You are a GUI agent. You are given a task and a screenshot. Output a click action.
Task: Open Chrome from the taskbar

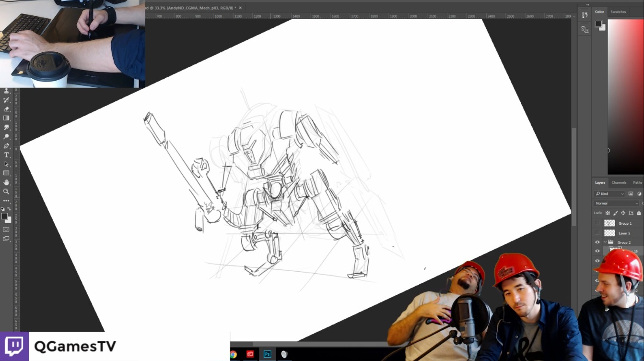233,355
